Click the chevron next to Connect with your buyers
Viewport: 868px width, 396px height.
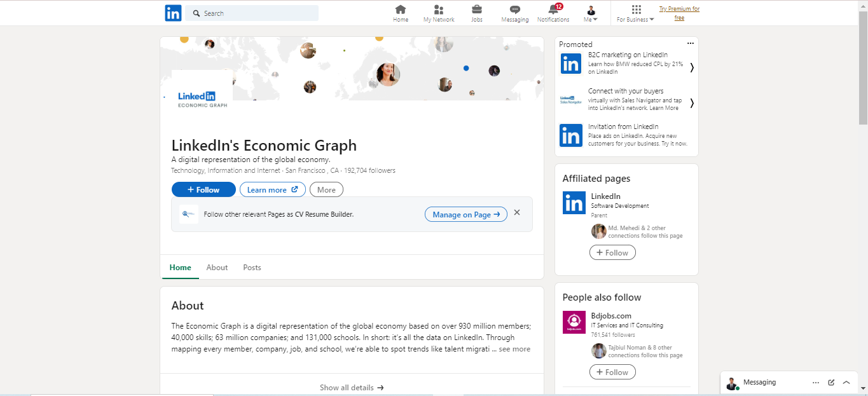692,103
